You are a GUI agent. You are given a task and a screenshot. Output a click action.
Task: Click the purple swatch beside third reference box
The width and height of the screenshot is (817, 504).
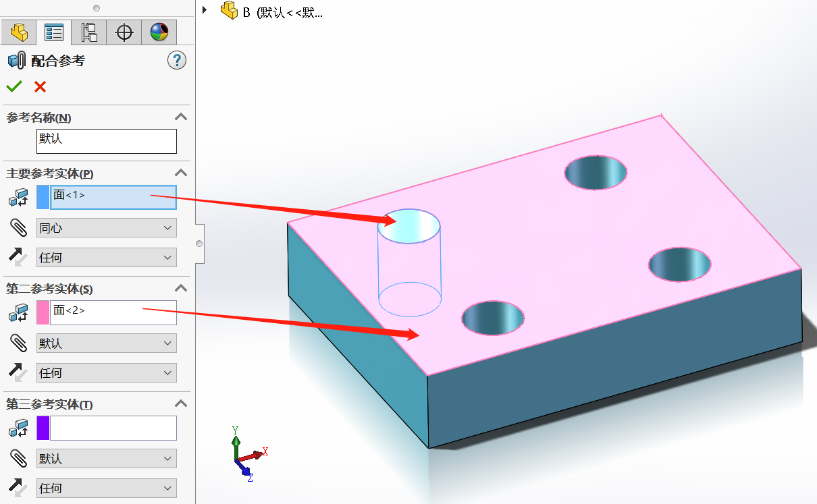tap(43, 428)
